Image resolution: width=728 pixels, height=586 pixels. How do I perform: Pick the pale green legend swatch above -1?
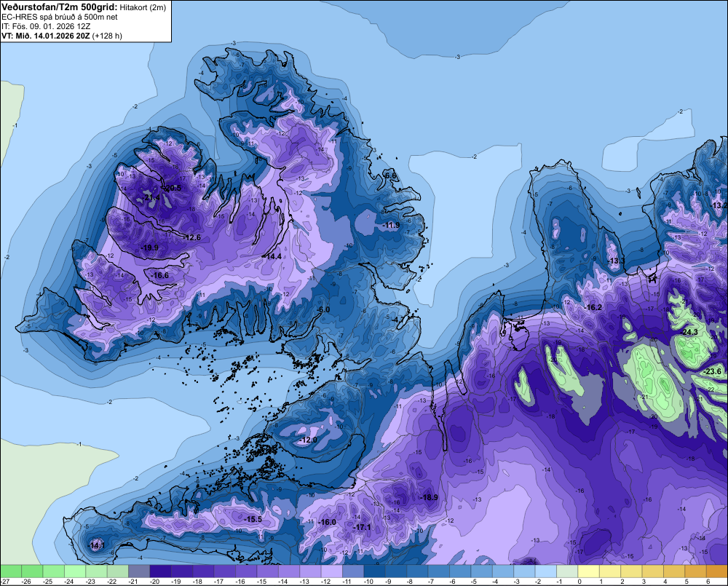tap(567, 571)
